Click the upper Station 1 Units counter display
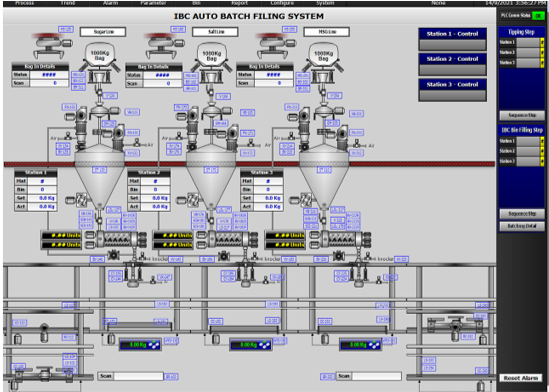 point(61,235)
